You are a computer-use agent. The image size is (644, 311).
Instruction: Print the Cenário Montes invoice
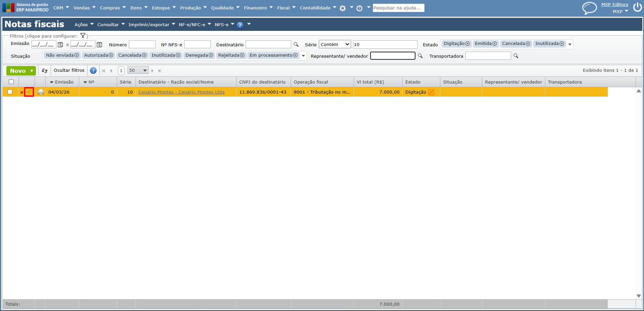click(x=41, y=92)
